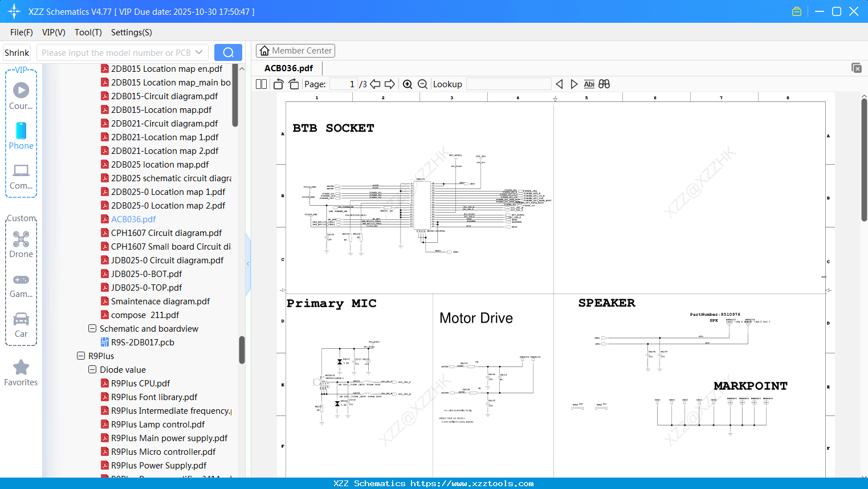Collapse the Schematic and boardview node
Viewport: 868px width, 489px height.
92,329
